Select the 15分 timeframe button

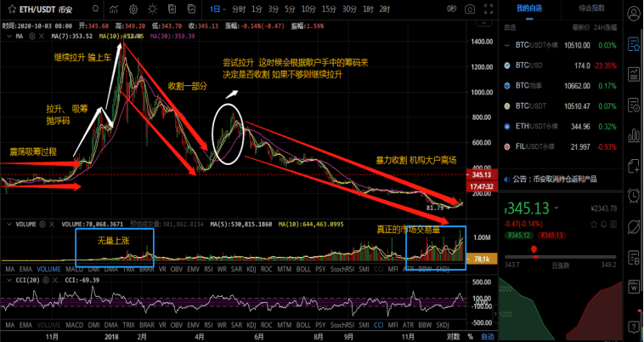point(329,8)
